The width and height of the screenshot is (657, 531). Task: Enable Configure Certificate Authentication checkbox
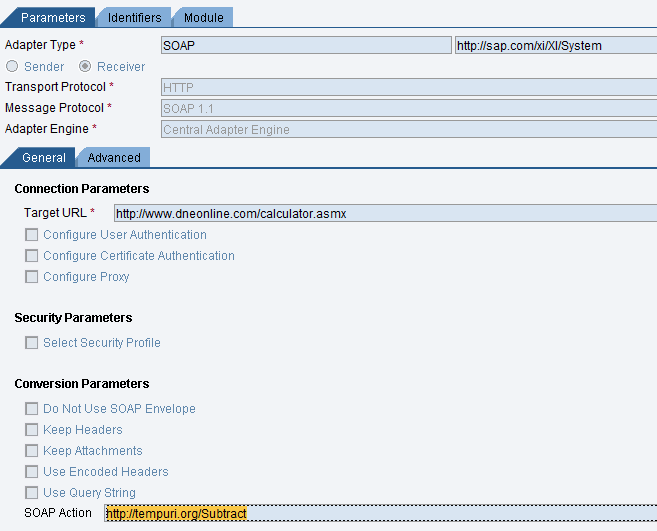(x=31, y=256)
